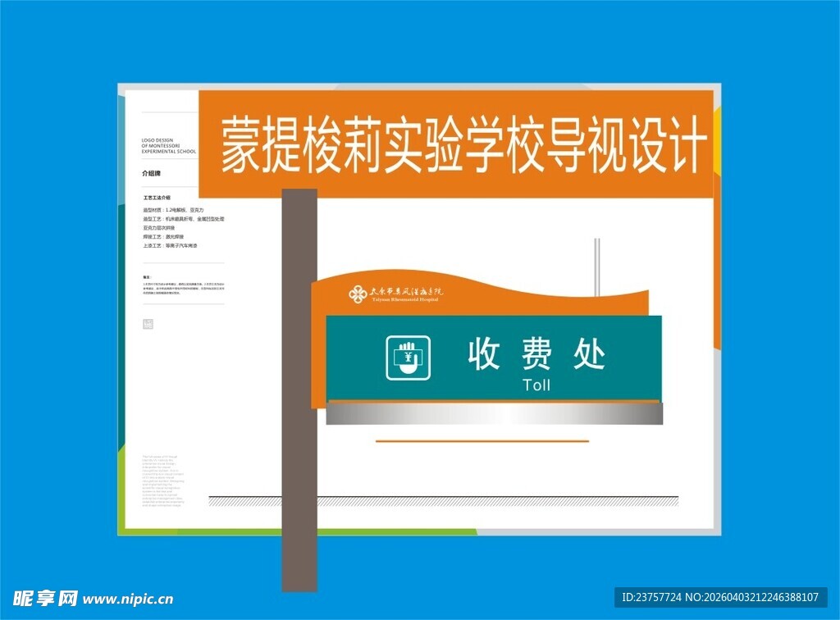840x620 pixels.
Task: Click the 造型材质 material description line
Action: coord(172,210)
